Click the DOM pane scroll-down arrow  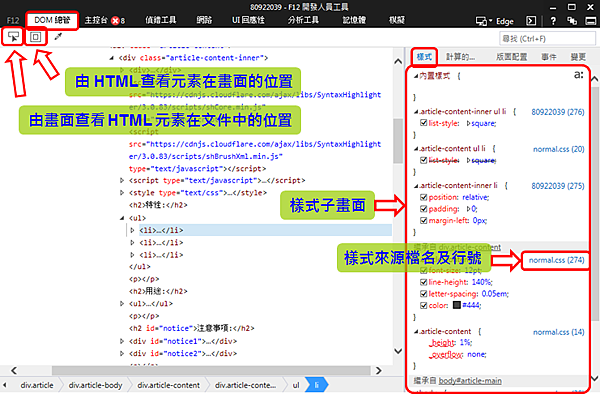click(x=398, y=351)
